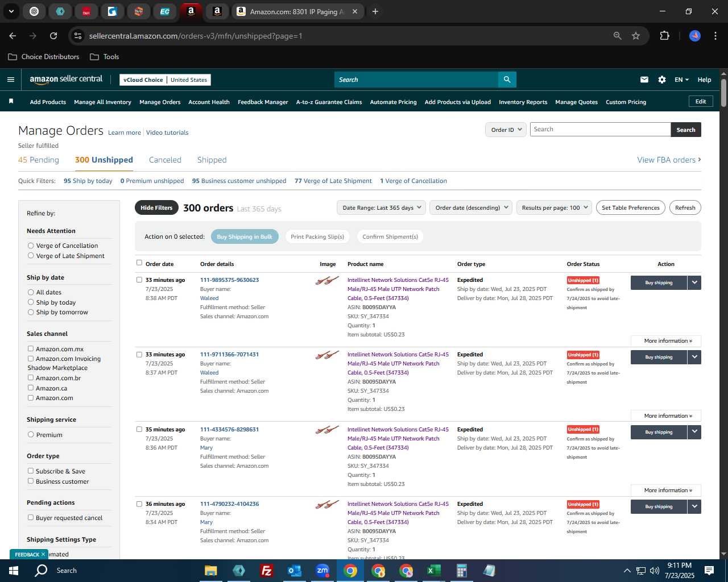Open File Explorer from taskbar

tap(211, 571)
